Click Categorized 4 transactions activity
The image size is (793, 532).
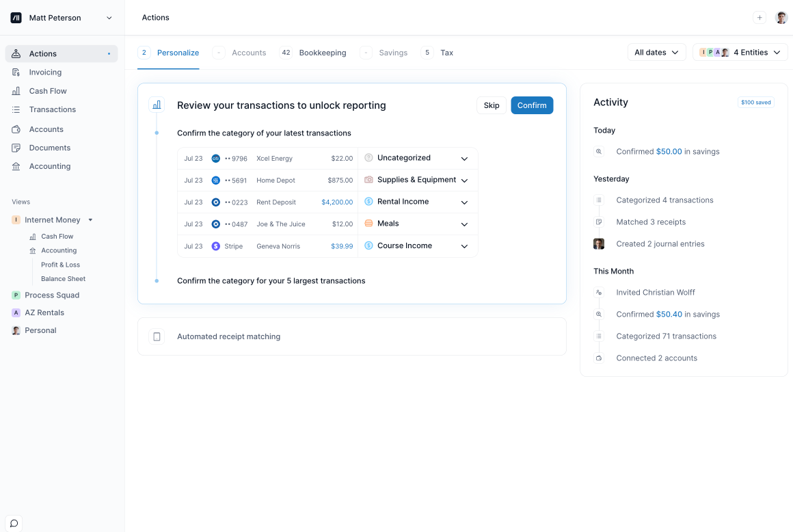click(x=664, y=200)
